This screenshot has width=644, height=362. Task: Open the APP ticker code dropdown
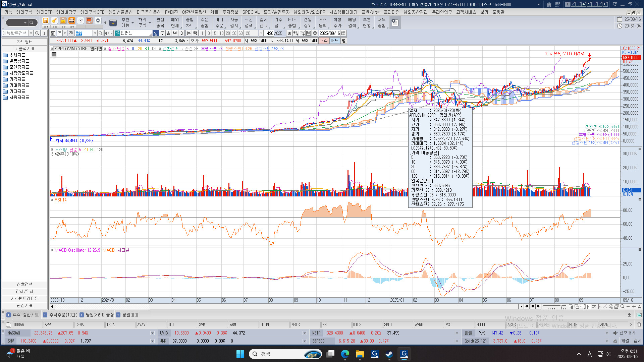(x=95, y=33)
